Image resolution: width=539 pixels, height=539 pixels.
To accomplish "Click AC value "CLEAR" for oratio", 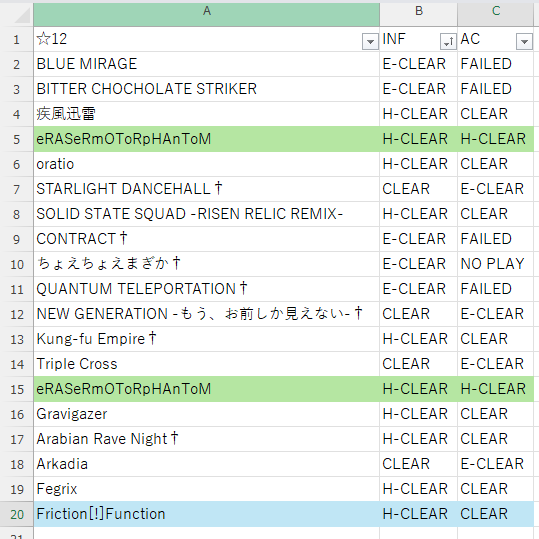I will click(x=484, y=164).
